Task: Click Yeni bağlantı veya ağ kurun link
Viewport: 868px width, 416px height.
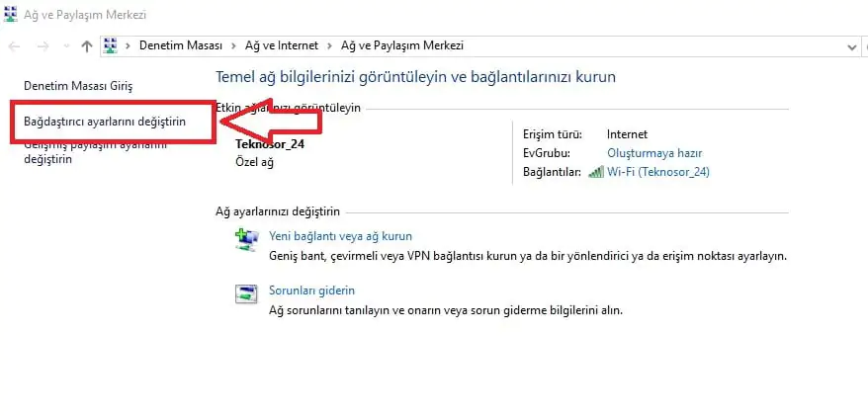Action: pyautogui.click(x=340, y=236)
